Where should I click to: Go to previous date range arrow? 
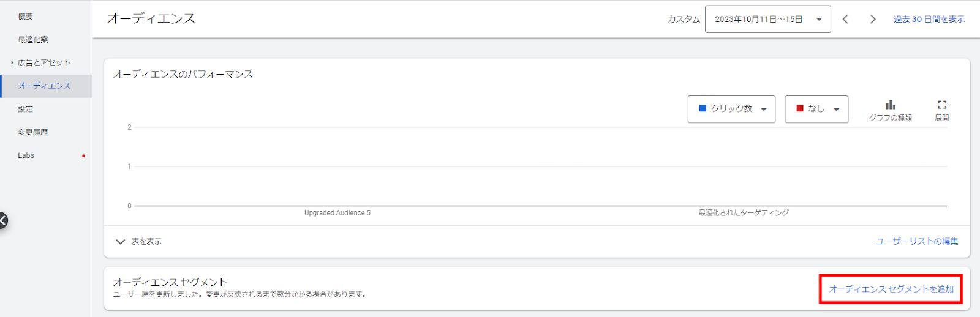click(x=845, y=19)
